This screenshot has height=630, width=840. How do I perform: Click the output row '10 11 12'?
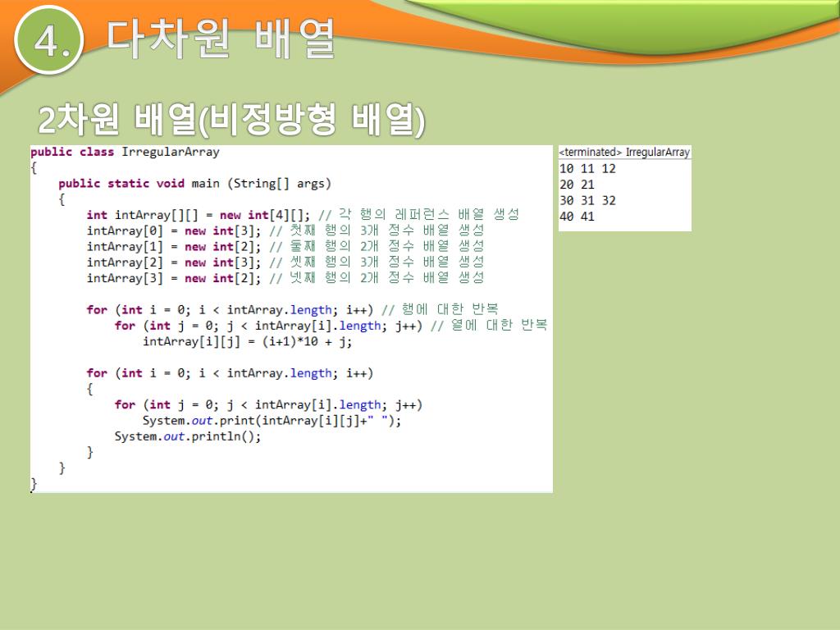[x=587, y=169]
